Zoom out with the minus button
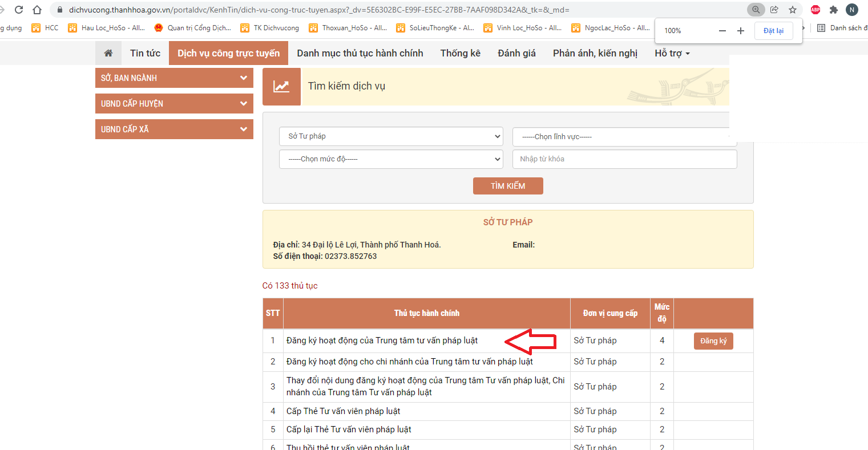 tap(722, 31)
